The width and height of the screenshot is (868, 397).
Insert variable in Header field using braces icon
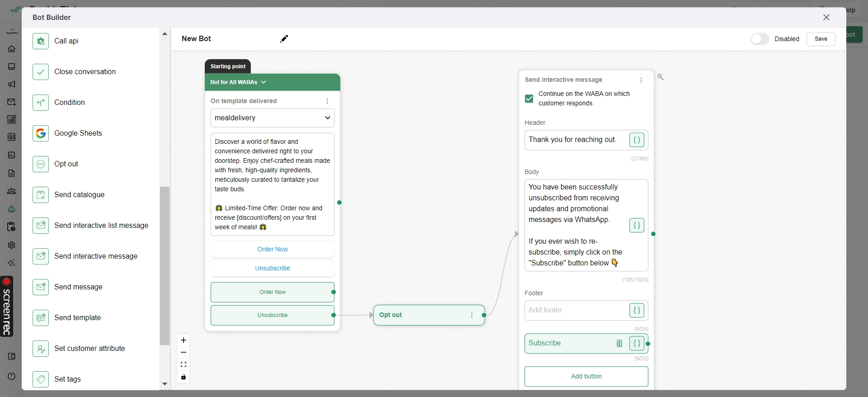(x=637, y=140)
